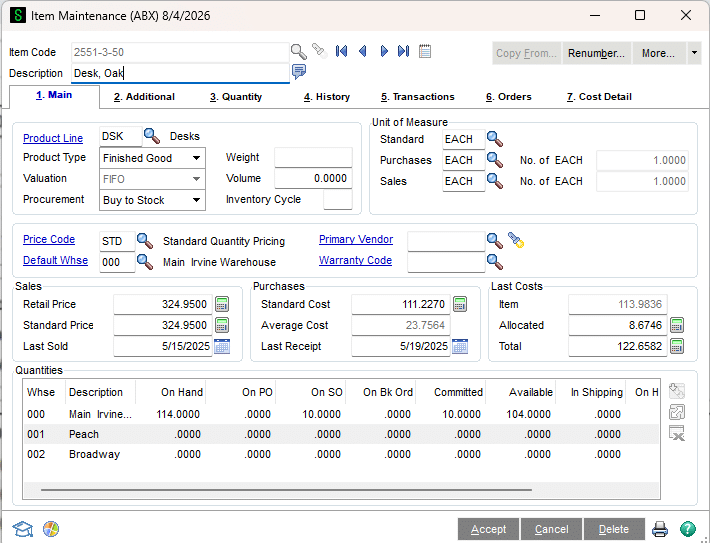Click into the Inventory Cycle field

[x=337, y=199]
